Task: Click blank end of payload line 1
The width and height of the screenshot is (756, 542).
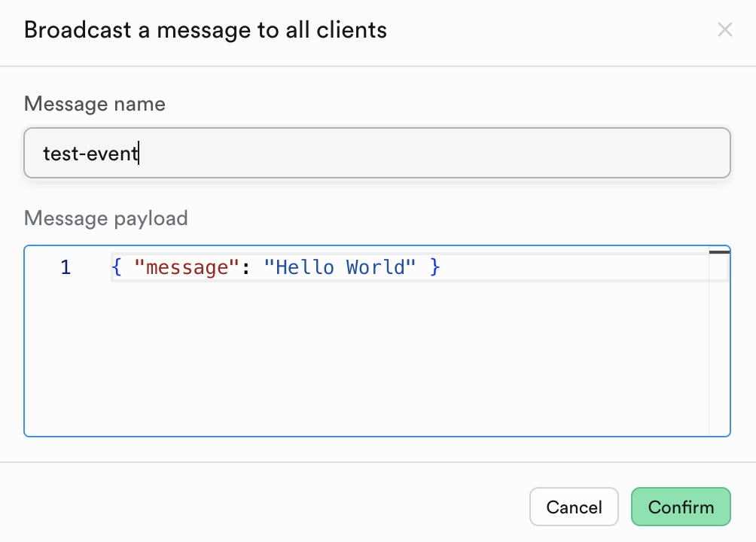Action: click(572, 267)
